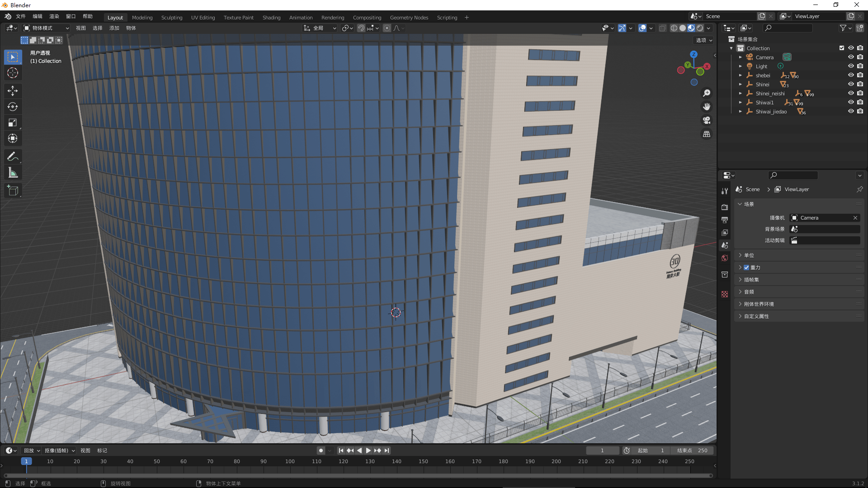Click the Scale tool icon

[13, 122]
